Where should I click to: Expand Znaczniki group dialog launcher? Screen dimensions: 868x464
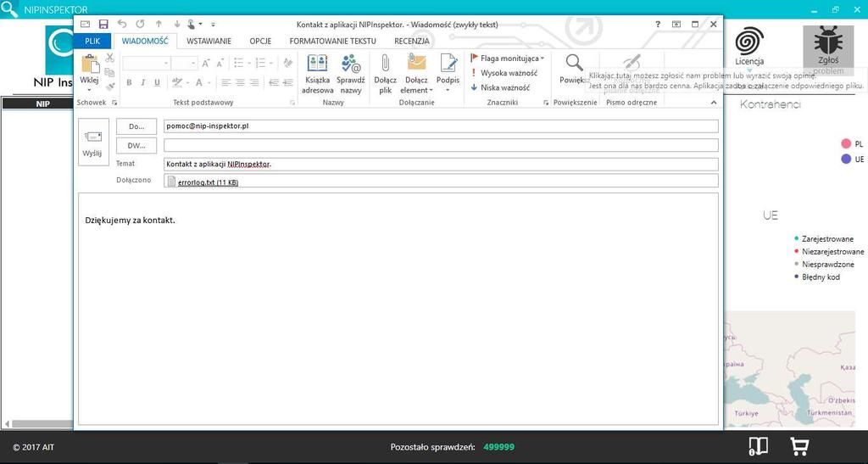546,103
